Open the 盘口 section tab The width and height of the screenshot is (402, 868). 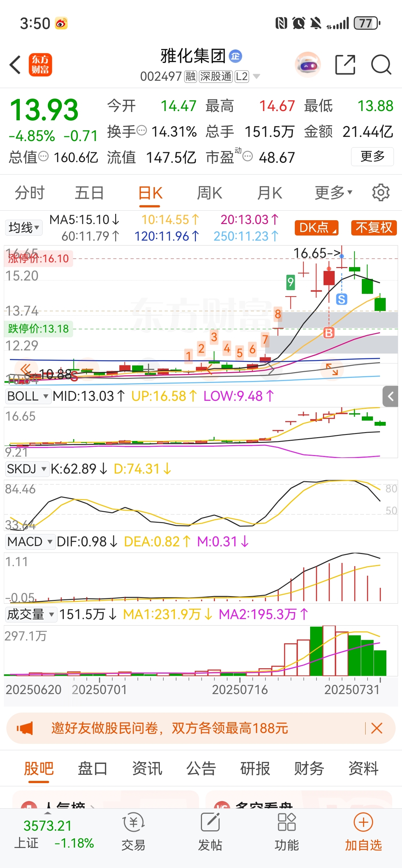tap(93, 769)
